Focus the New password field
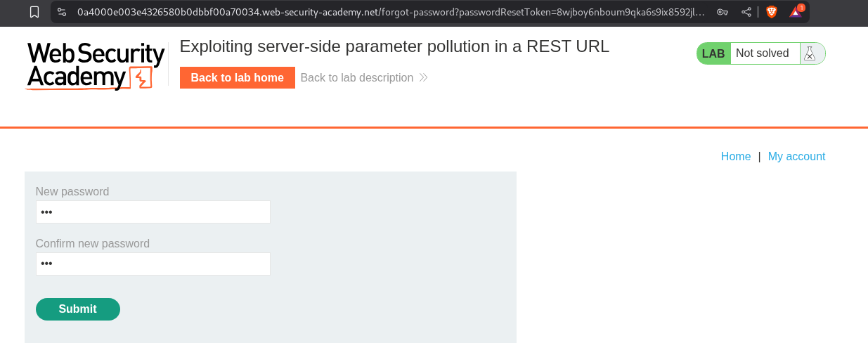The width and height of the screenshot is (868, 362). pos(153,212)
